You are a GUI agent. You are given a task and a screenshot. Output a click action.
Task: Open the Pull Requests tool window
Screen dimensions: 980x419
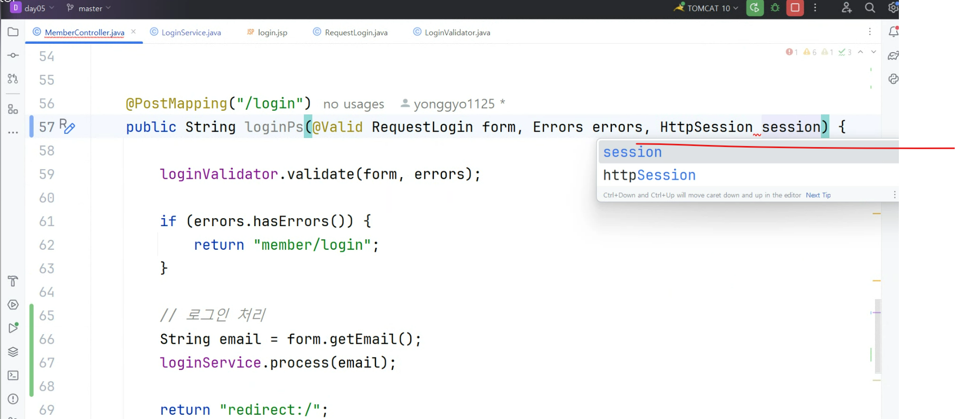tap(13, 79)
